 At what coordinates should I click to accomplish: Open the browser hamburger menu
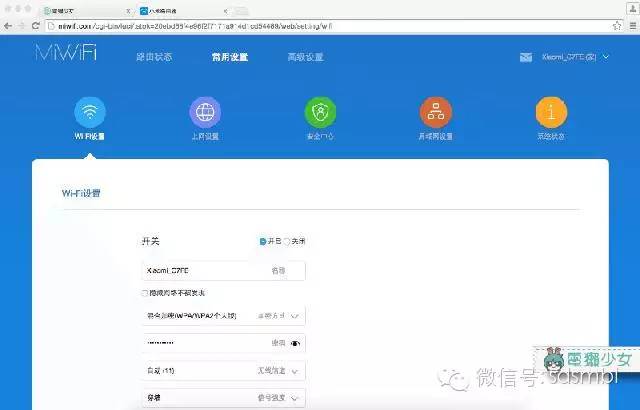pyautogui.click(x=633, y=26)
